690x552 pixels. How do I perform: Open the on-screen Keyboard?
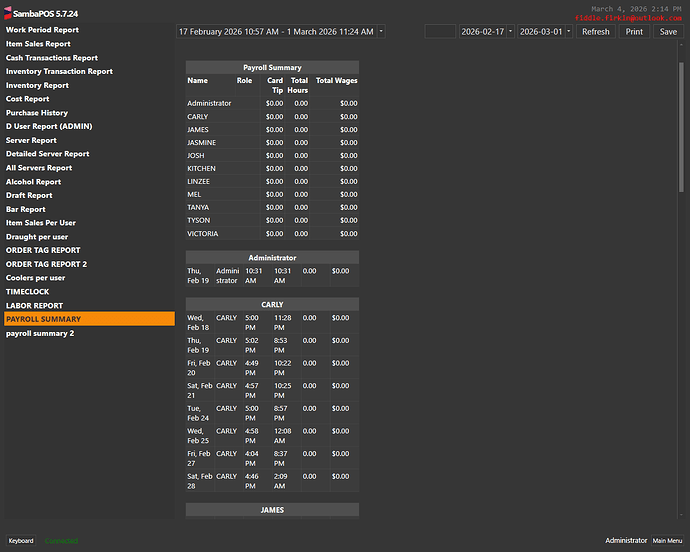point(21,541)
